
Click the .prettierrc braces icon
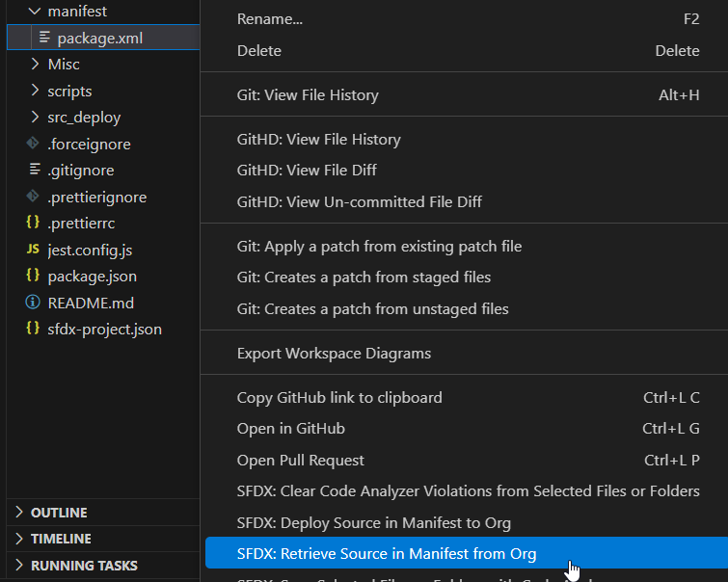[33, 223]
